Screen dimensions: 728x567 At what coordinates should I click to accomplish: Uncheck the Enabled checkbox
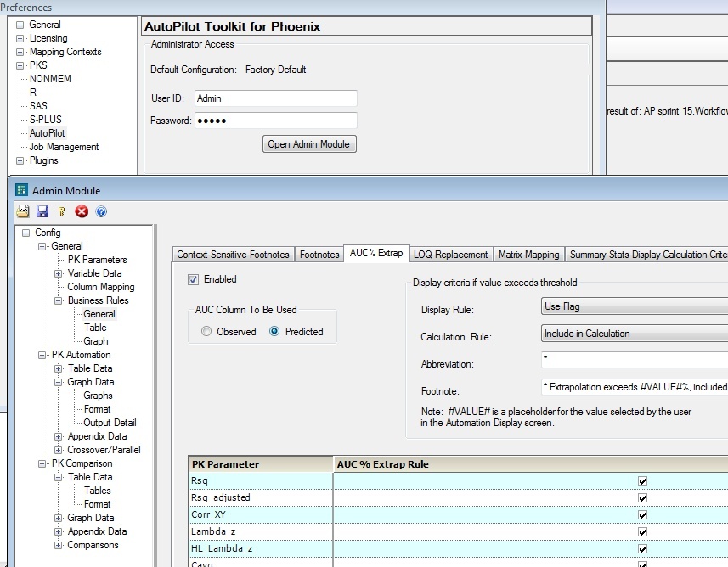click(193, 279)
